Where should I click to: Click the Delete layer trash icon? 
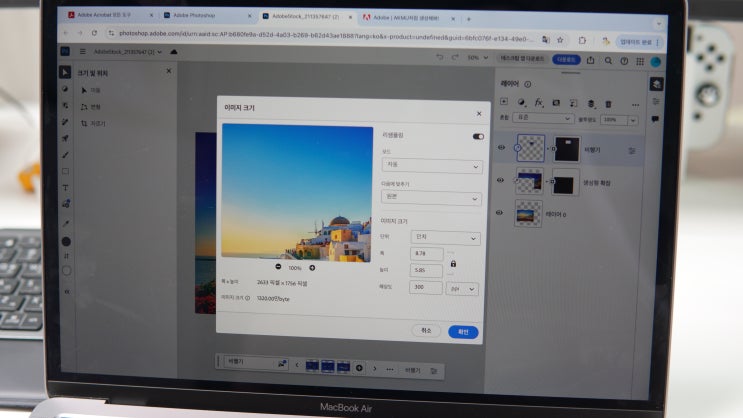608,104
